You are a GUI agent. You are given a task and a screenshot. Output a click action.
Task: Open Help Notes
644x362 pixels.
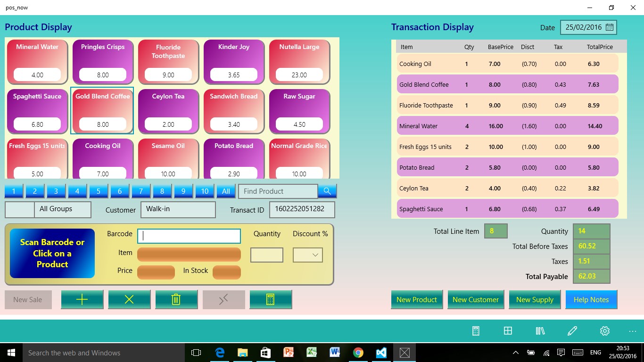(591, 299)
